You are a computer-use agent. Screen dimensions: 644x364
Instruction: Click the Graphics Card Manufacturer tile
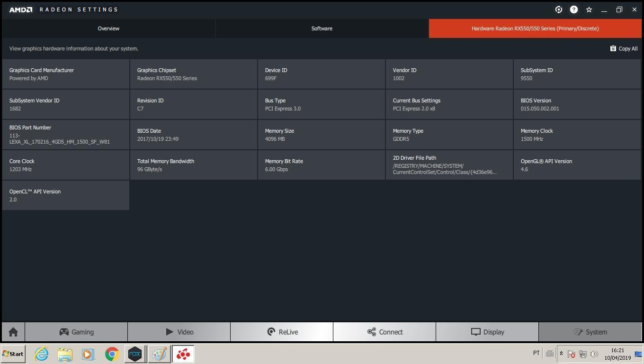pos(66,74)
